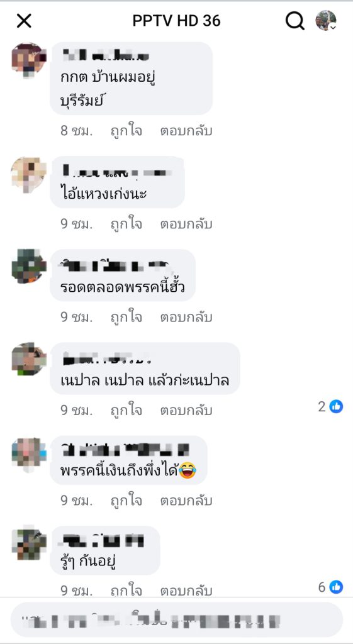
Task: Like the บ้านผมอยู่ บุรีรัมย์ comment
Action: coord(126,131)
